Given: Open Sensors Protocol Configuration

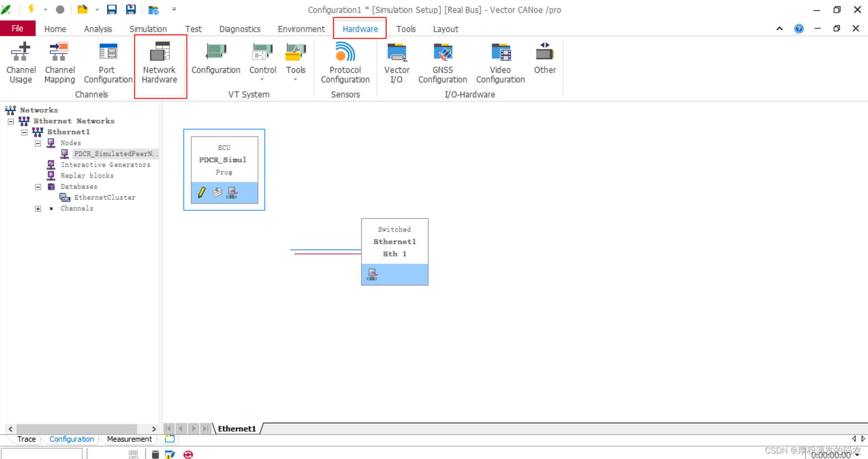Looking at the screenshot, I should (x=345, y=63).
